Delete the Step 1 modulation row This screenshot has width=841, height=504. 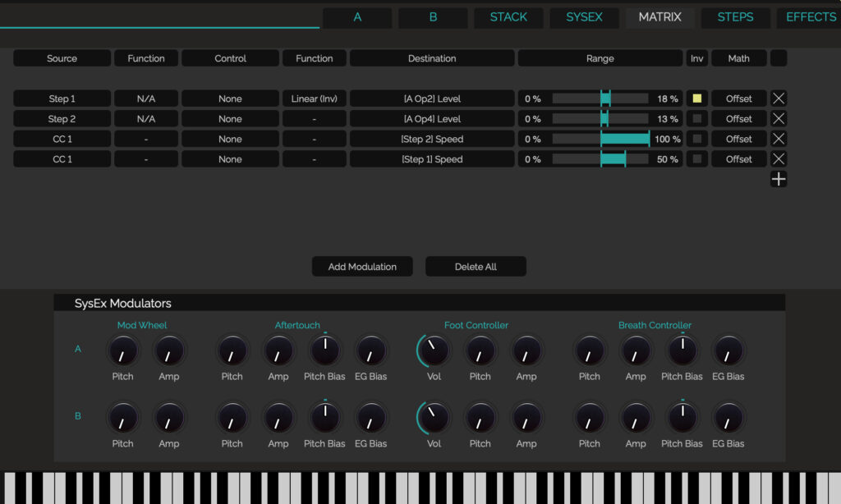[779, 99]
